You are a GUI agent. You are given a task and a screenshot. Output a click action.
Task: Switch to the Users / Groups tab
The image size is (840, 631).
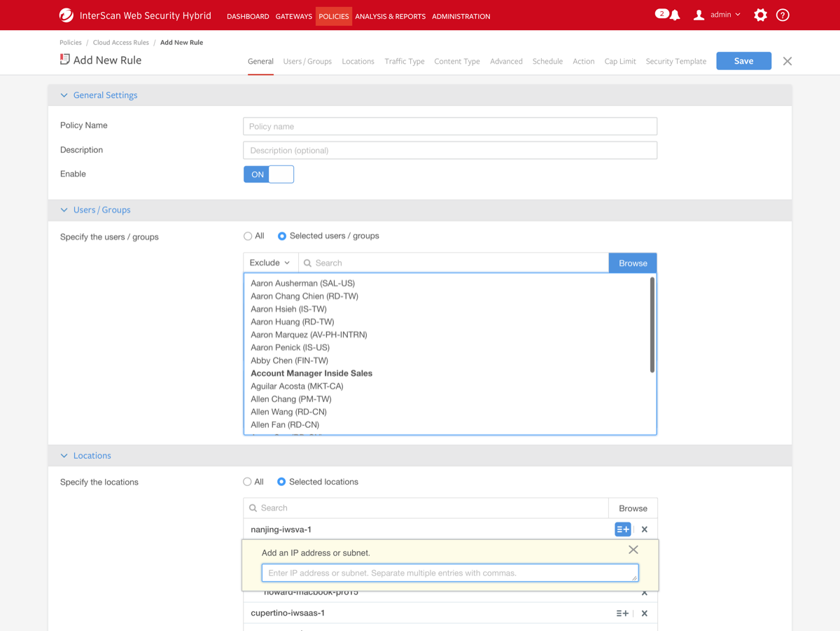pyautogui.click(x=307, y=62)
